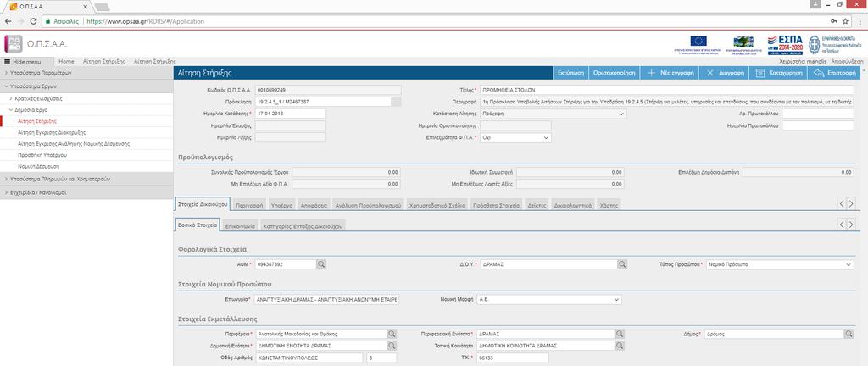
Task: Switch to the Περιγραφή tab
Action: [248, 205]
